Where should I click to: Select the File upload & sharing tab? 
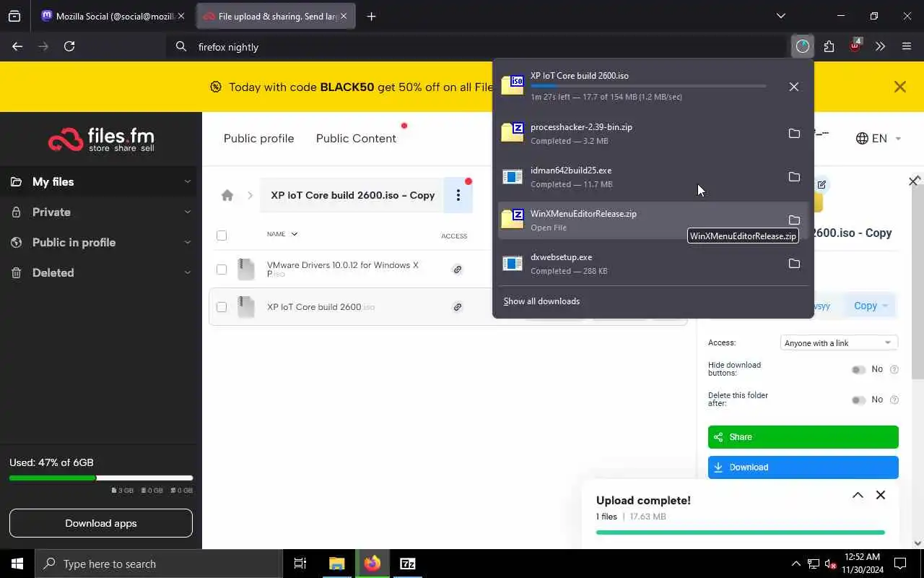click(276, 16)
